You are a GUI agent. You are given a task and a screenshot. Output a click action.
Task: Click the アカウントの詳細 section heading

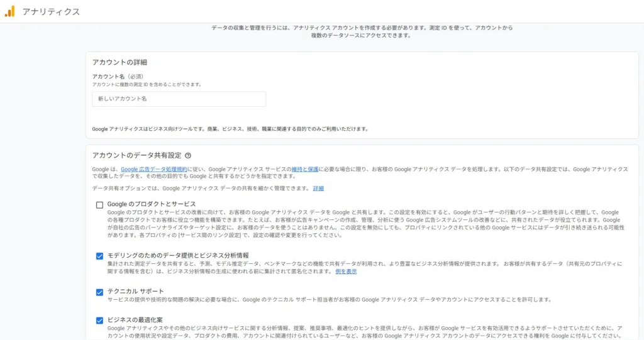(119, 62)
